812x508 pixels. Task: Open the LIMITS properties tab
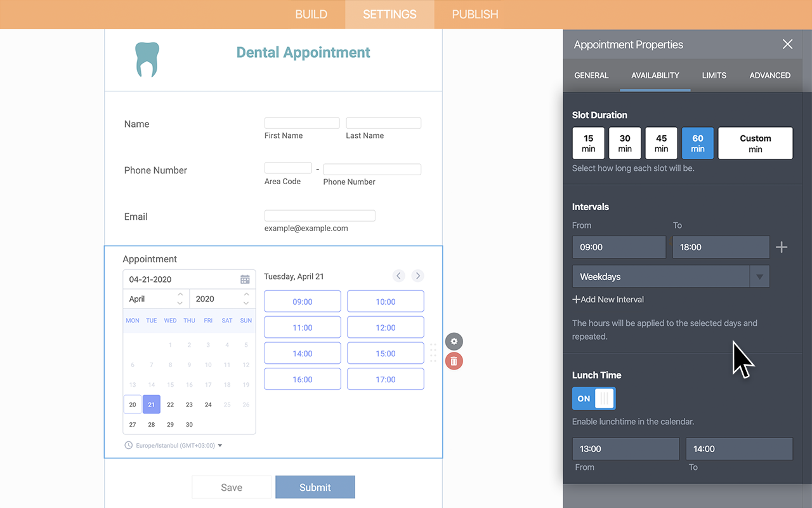[714, 75]
